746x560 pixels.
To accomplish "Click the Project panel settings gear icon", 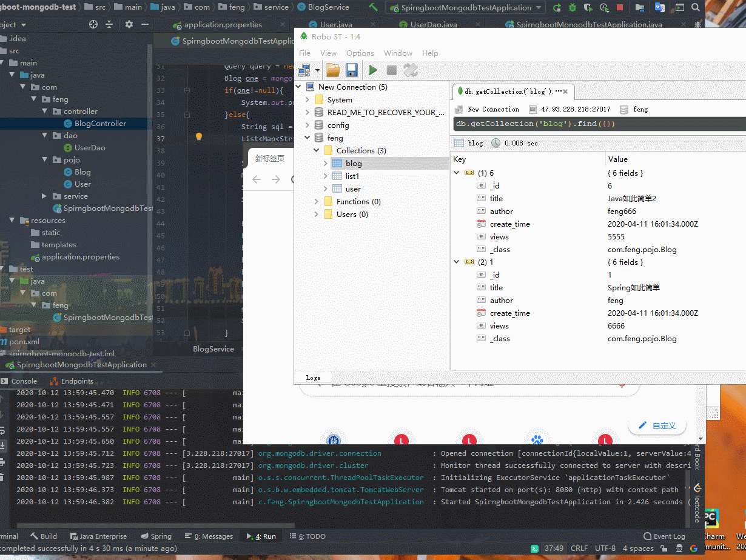I will (128, 24).
